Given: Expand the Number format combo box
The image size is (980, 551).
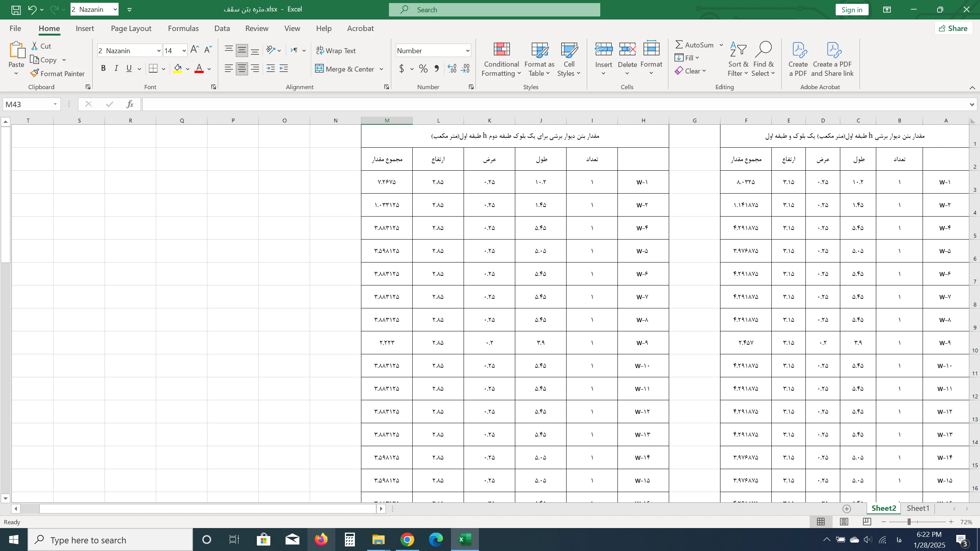Looking at the screenshot, I should pyautogui.click(x=467, y=51).
